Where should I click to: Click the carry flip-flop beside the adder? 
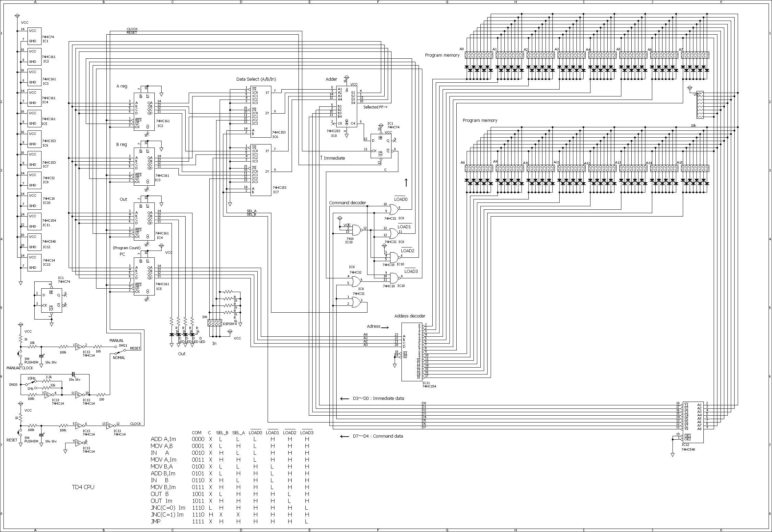pos(381,146)
